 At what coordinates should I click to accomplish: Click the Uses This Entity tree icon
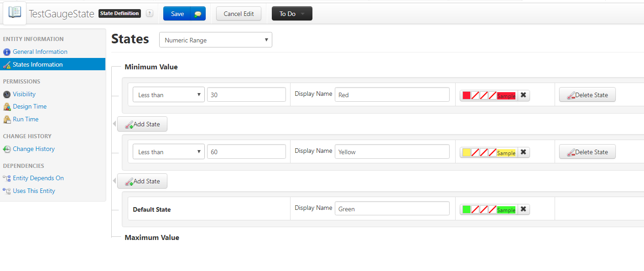pos(7,191)
